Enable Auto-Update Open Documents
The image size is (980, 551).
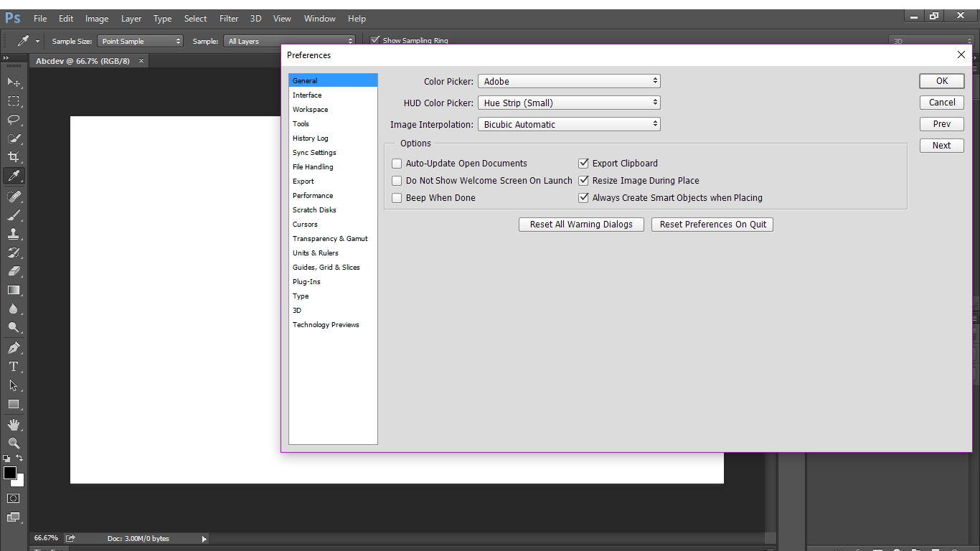397,163
